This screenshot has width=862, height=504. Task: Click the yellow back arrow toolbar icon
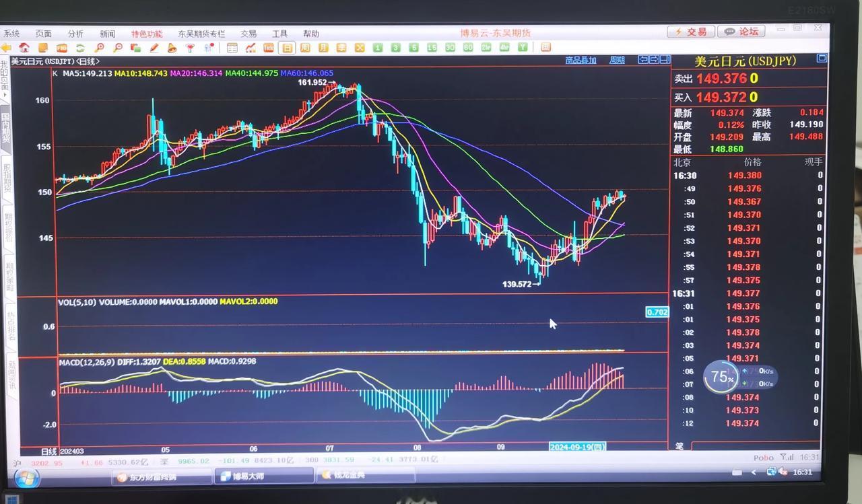[x=7, y=47]
